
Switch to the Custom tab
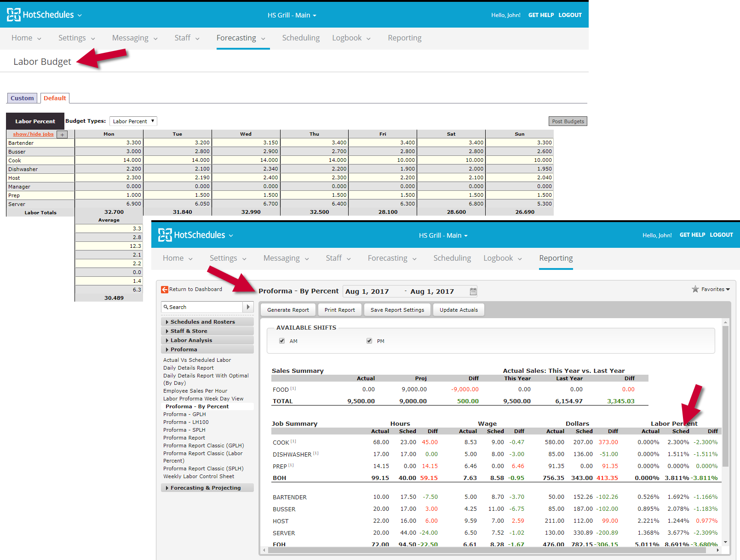click(22, 98)
